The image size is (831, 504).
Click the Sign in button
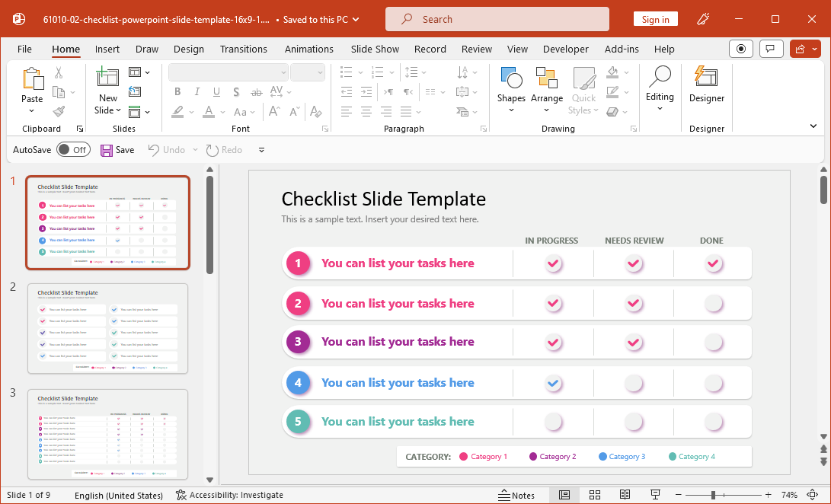click(x=656, y=18)
